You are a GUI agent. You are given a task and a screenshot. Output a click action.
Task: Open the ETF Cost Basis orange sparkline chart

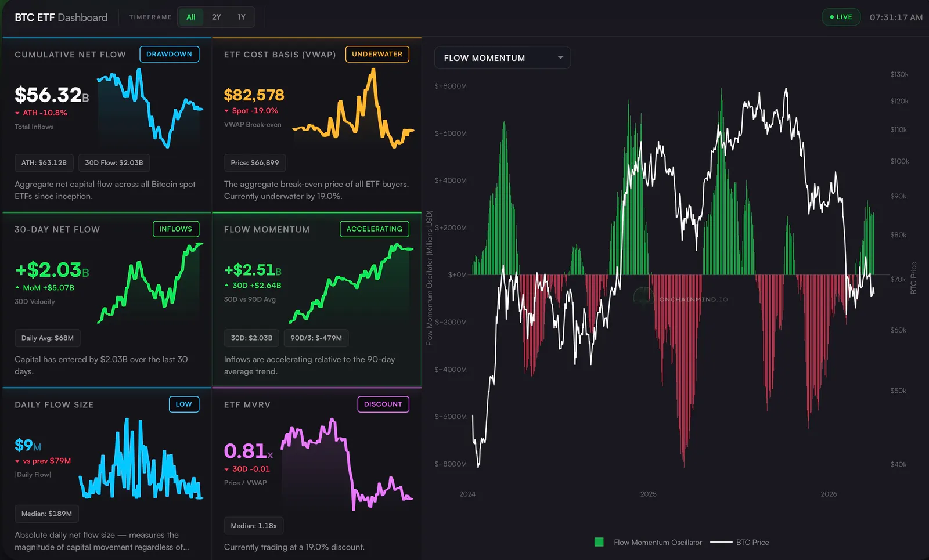353,108
